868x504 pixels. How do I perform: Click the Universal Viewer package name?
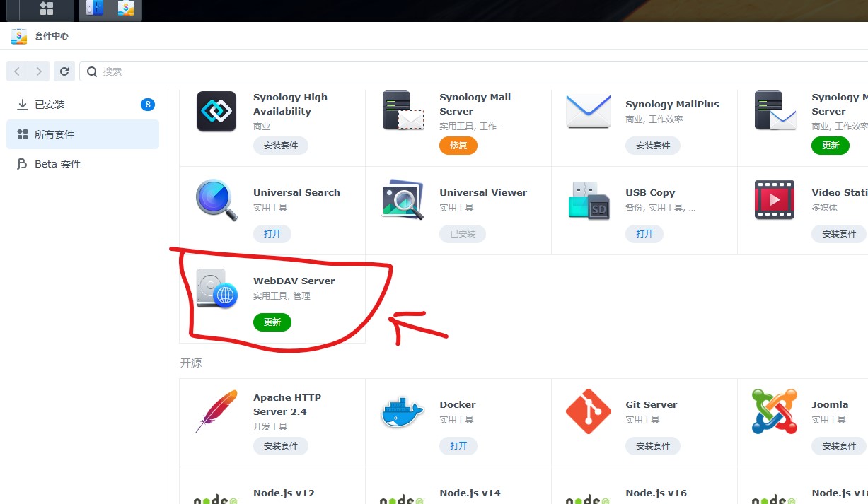click(x=483, y=193)
